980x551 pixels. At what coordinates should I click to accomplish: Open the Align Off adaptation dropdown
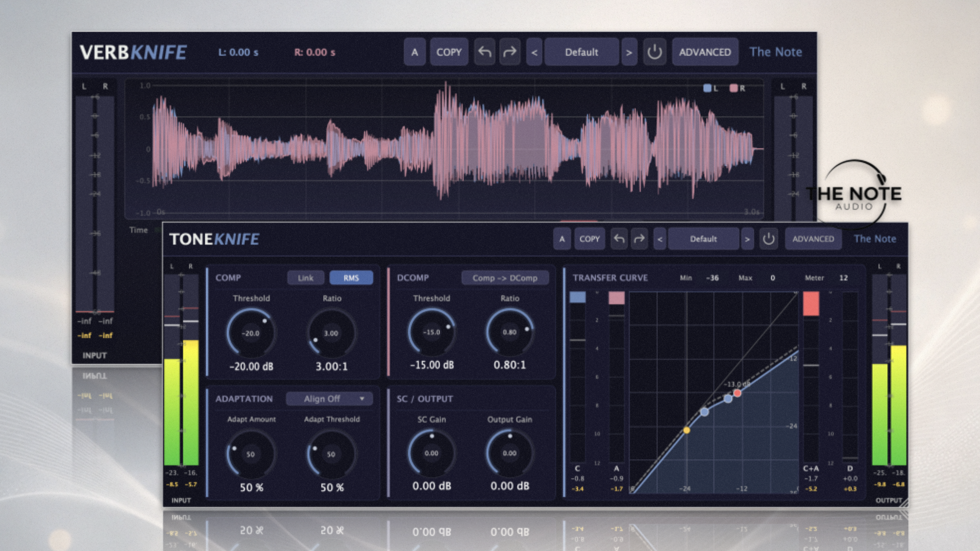(329, 398)
